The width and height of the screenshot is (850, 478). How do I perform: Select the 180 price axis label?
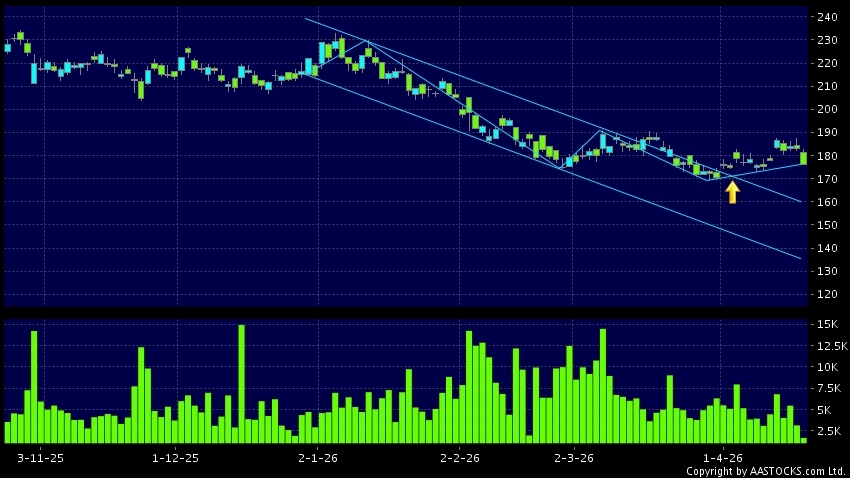[826, 156]
